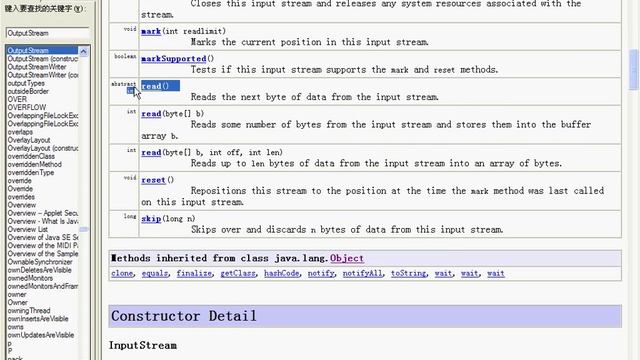Screen dimensions: 640x360
Task: Click index list scroll-up arrow
Action: pyautogui.click(x=84, y=51)
